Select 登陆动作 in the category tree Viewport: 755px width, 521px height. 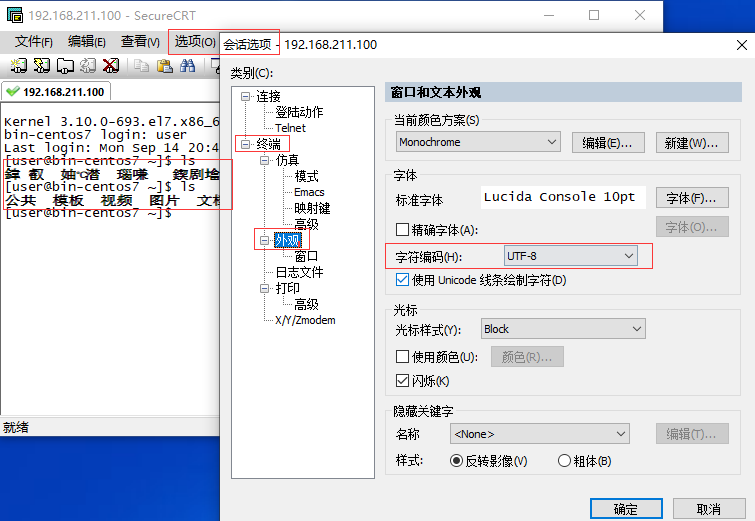[x=299, y=112]
